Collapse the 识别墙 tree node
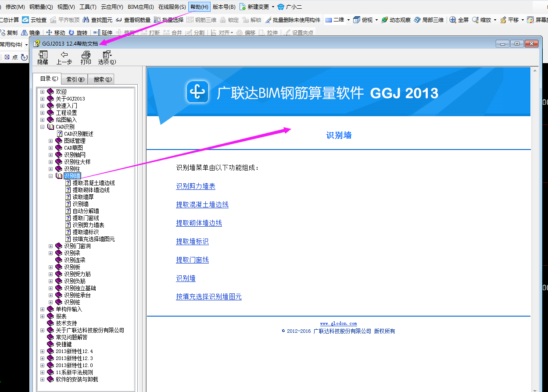 (50, 176)
